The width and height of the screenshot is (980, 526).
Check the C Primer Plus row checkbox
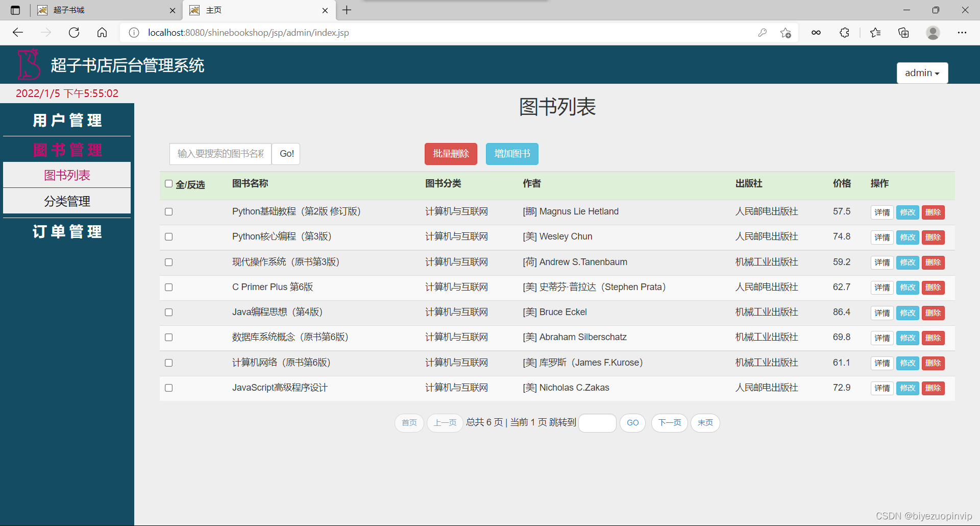(169, 287)
